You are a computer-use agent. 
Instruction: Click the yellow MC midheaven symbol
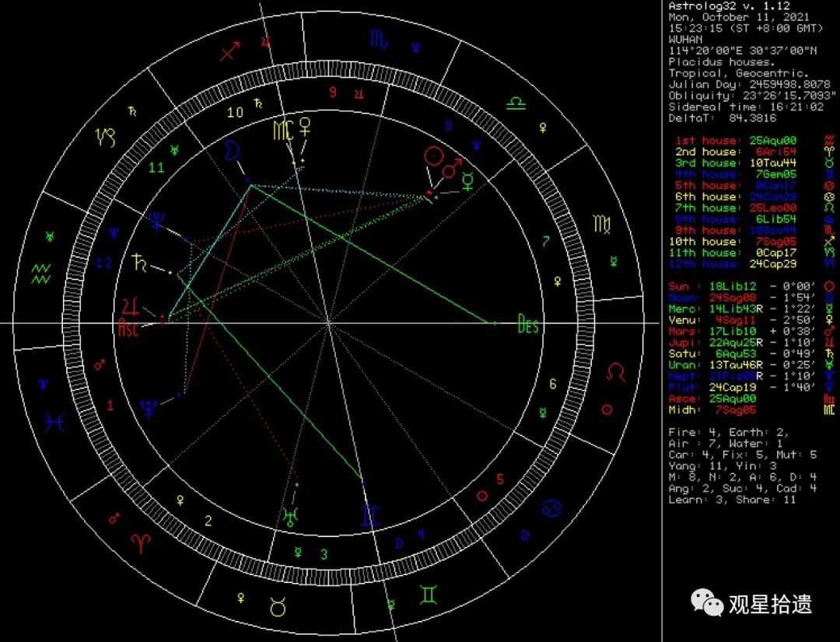point(283,130)
